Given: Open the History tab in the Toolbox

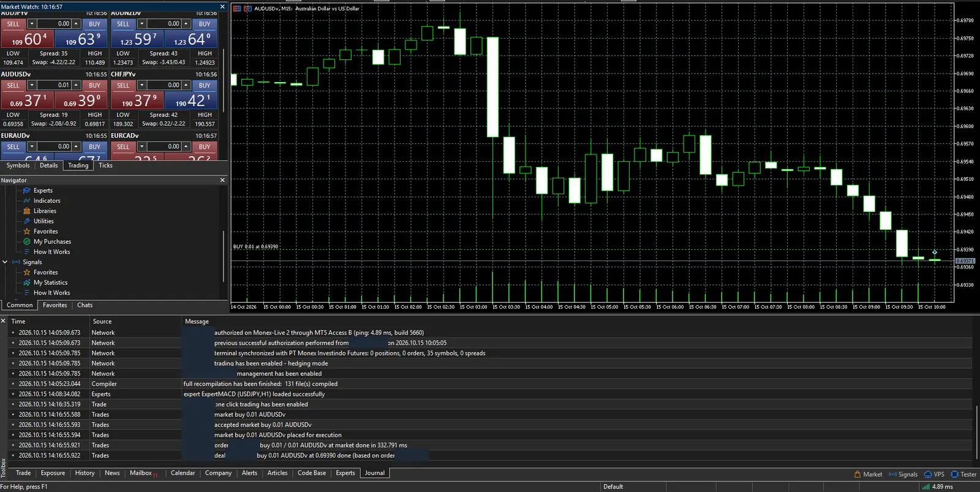Looking at the screenshot, I should 85,473.
